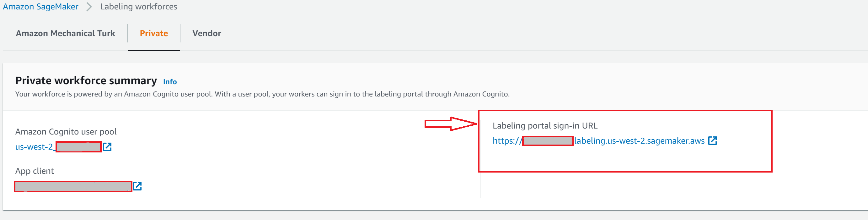Click external link icon next to App client
868x220 pixels.
tap(137, 186)
